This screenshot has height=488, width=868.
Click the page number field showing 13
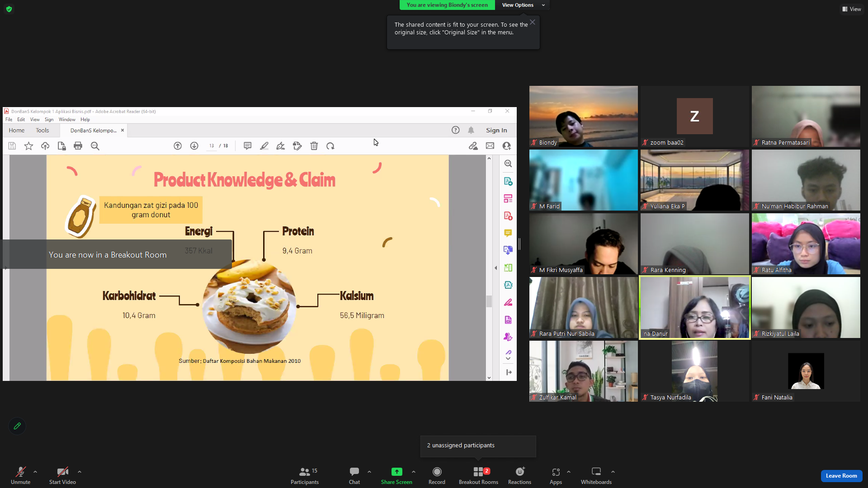(x=212, y=146)
